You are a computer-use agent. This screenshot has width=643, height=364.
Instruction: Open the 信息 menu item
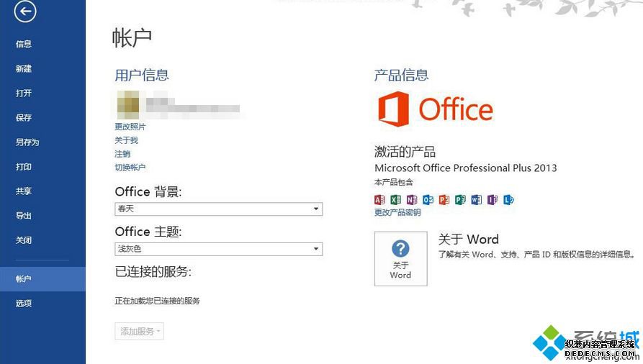(24, 44)
